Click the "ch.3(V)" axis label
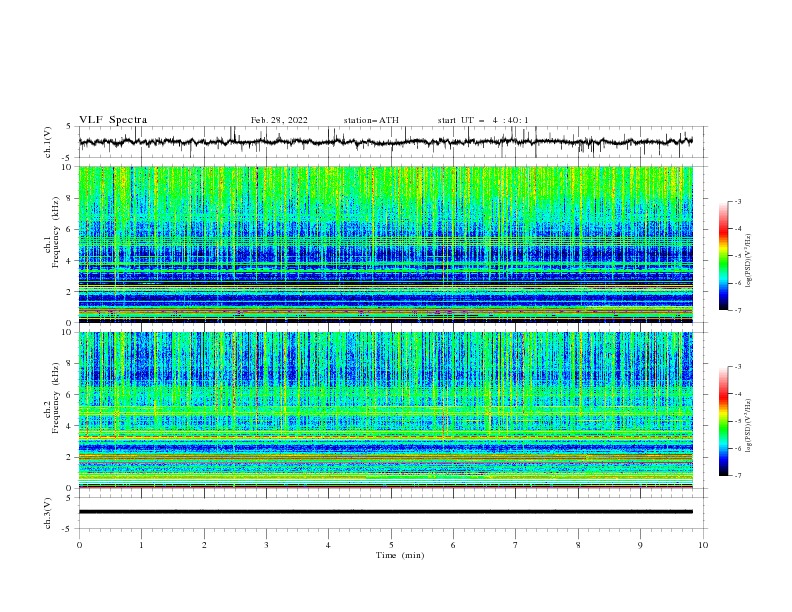This screenshot has width=792, height=612. coord(48,513)
